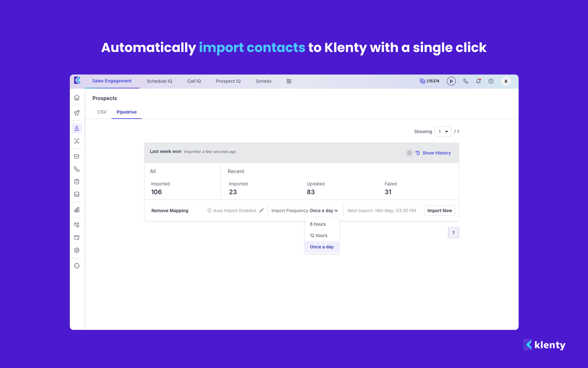
Task: Switch to the Sales Engagement tab
Action: tap(112, 81)
